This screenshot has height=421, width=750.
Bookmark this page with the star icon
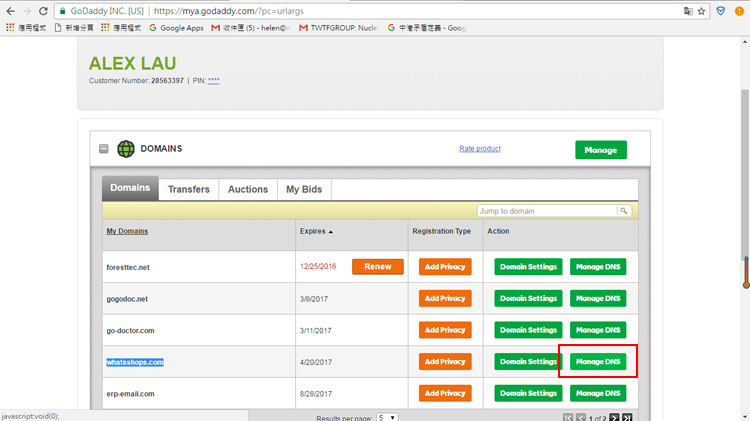(701, 11)
